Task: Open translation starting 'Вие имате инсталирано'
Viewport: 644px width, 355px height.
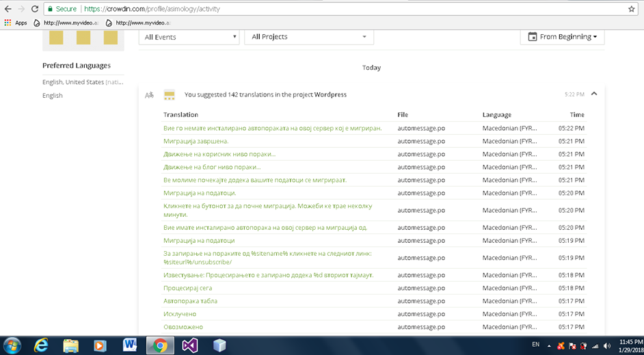Action: pyautogui.click(x=265, y=228)
